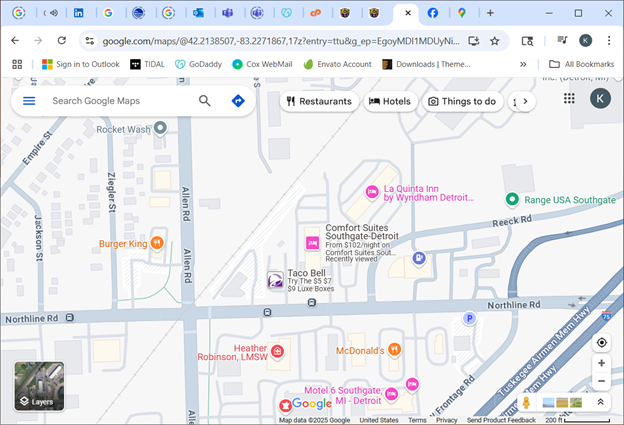Screen dimensions: 624x425
Task: Open the view site information icon
Action: coord(90,41)
